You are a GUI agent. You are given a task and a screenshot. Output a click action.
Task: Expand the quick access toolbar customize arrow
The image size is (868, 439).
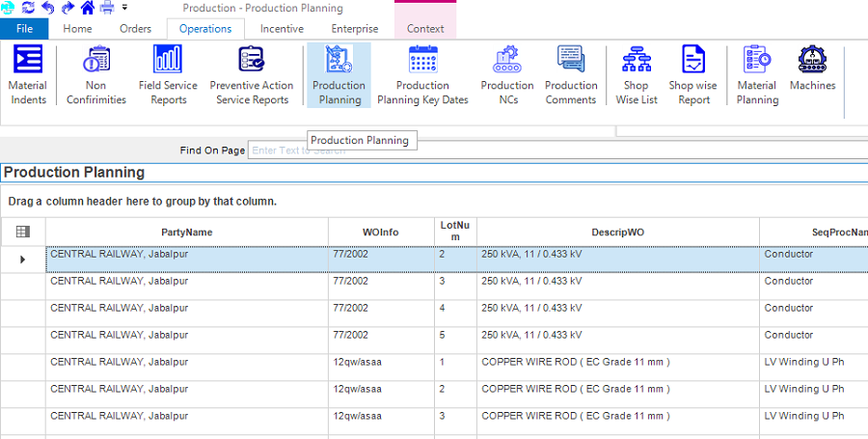[x=124, y=8]
